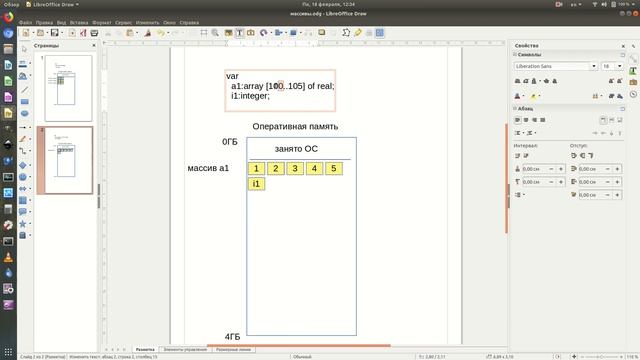
Task: Collapse the Абзац section
Action: point(515,109)
